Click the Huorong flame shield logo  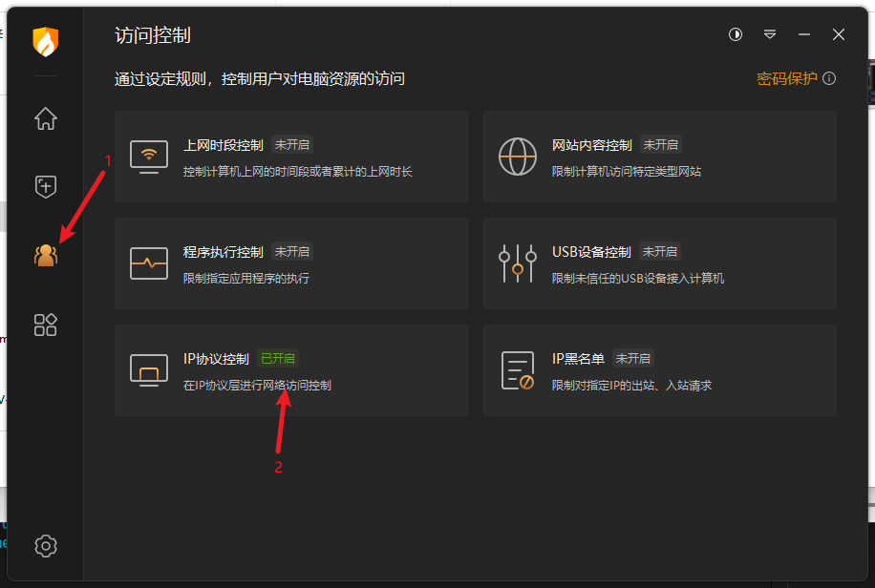tap(45, 42)
